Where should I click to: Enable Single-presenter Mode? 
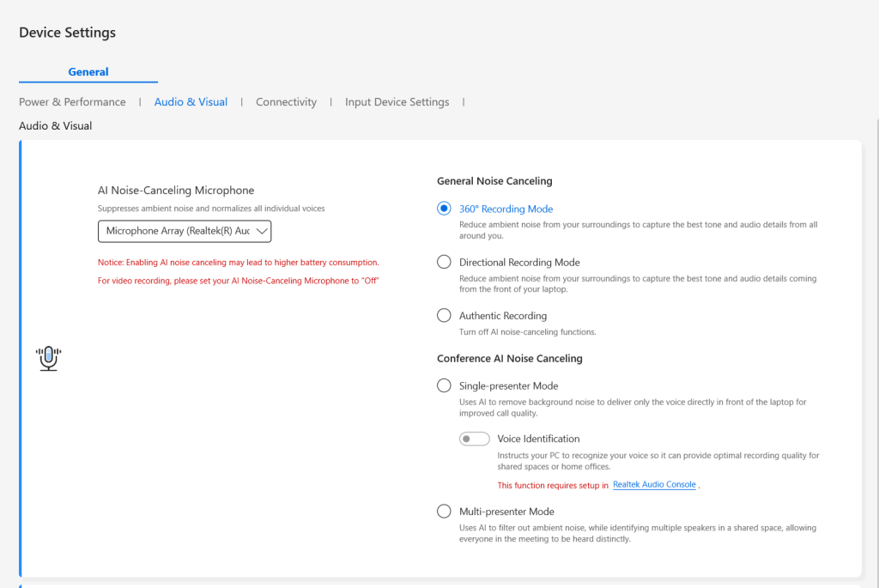(444, 385)
